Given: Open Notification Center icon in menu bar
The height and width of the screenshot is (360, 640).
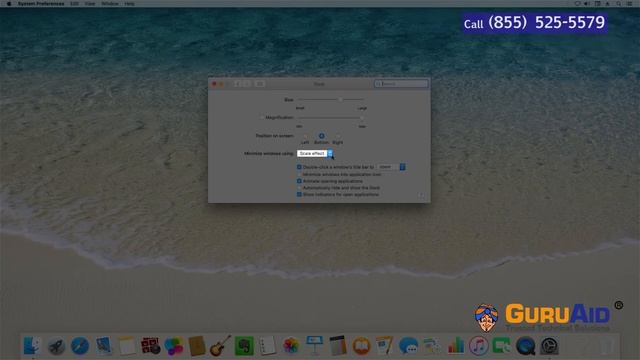Looking at the screenshot, I should (x=630, y=4).
